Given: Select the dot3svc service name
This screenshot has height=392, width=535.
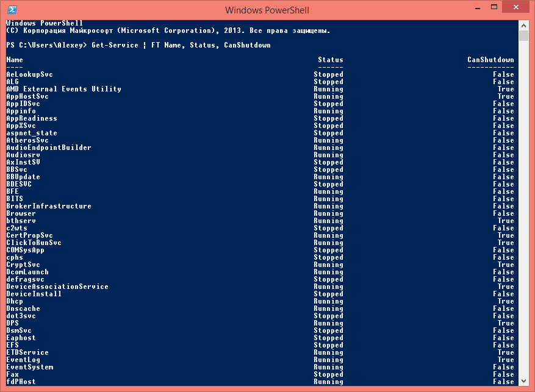Looking at the screenshot, I should 21,316.
